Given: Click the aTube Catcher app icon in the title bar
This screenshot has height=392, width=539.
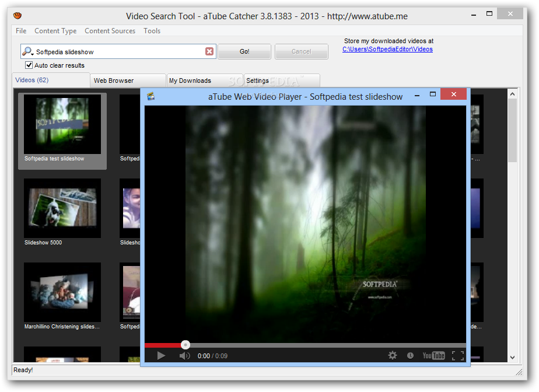Looking at the screenshot, I should pyautogui.click(x=17, y=16).
